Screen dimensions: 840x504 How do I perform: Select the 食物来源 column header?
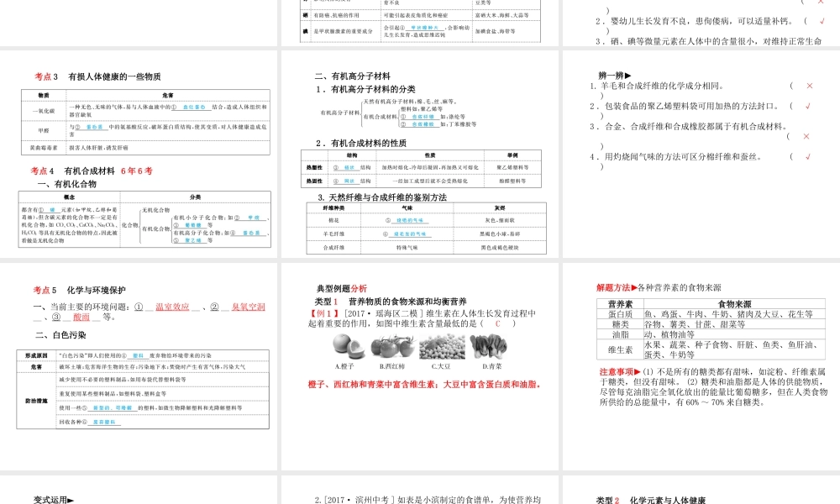[x=734, y=304]
